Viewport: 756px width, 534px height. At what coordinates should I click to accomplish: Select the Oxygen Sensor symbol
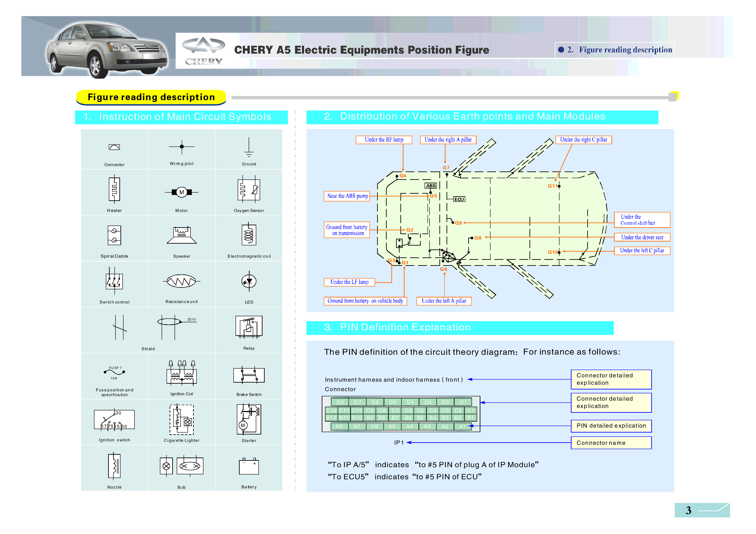coord(249,190)
